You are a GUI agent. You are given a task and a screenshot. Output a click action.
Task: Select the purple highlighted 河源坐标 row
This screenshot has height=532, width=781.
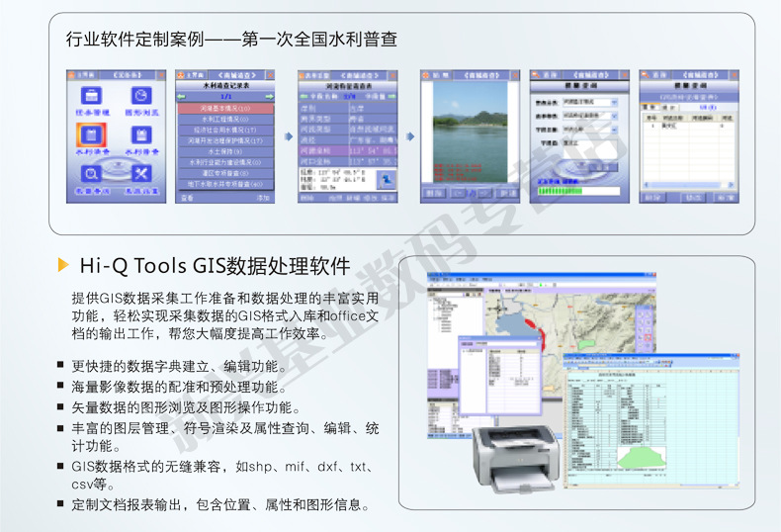[x=348, y=150]
